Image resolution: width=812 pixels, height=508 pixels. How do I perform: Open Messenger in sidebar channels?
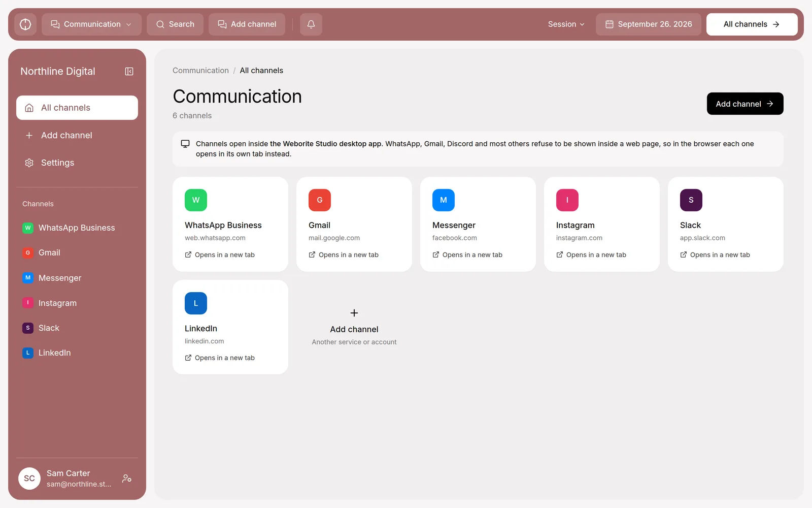tap(77, 278)
